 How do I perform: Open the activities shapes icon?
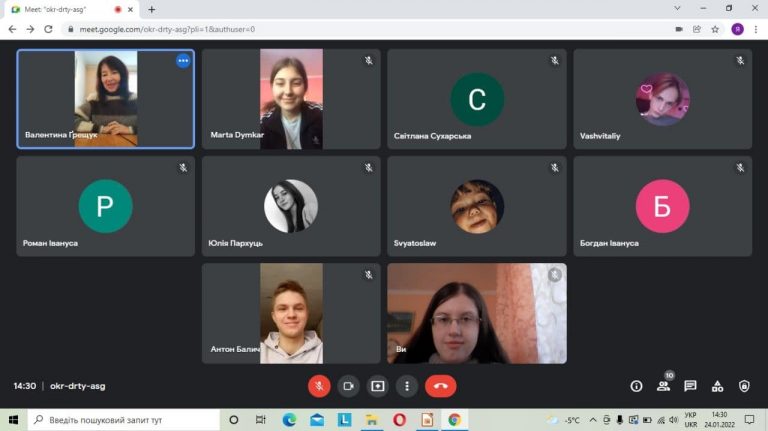click(718, 386)
